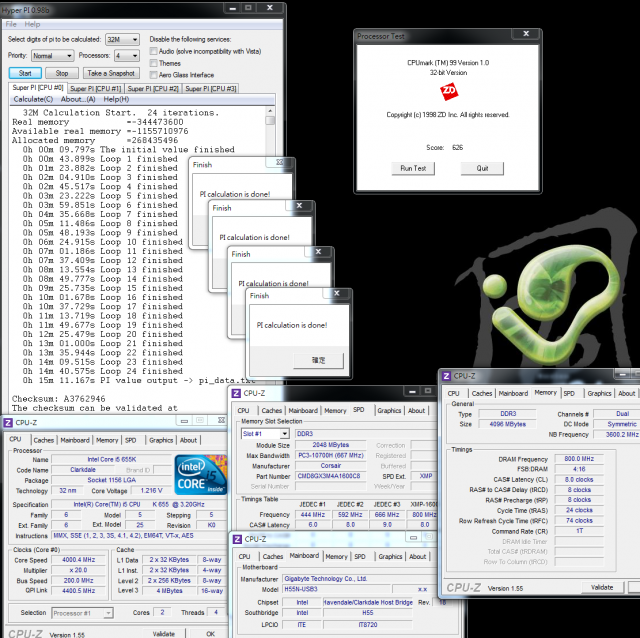The height and width of the screenshot is (638, 640).
Task: Click Run Test in Processor Test
Action: (x=413, y=168)
